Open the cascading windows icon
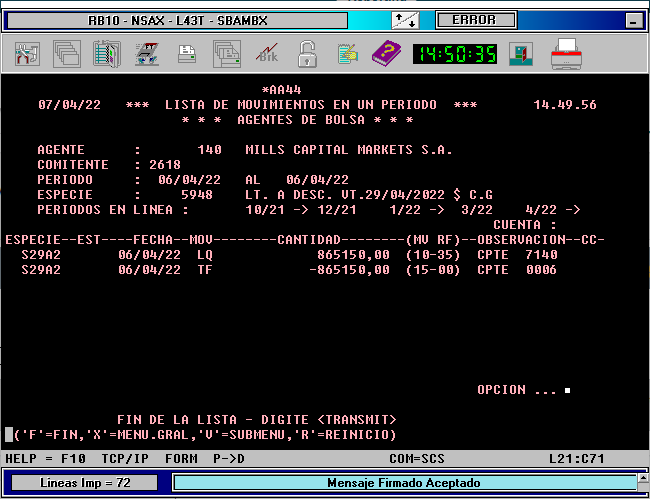Viewport: 650px width, 499px height. tap(67, 54)
